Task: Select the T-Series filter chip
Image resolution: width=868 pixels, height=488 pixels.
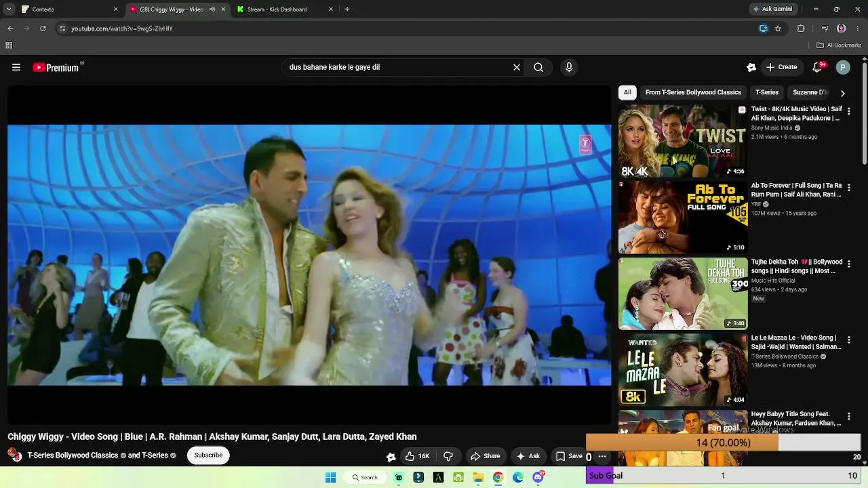Action: pyautogui.click(x=767, y=92)
